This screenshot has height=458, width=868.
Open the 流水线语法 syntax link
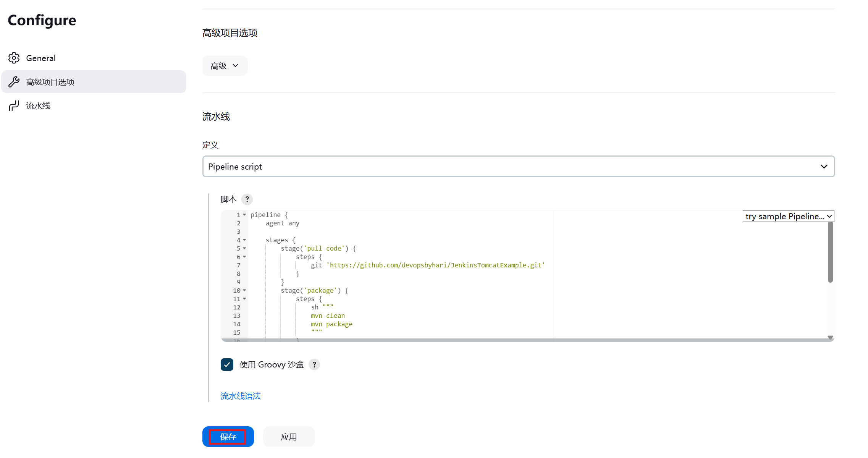pos(241,396)
